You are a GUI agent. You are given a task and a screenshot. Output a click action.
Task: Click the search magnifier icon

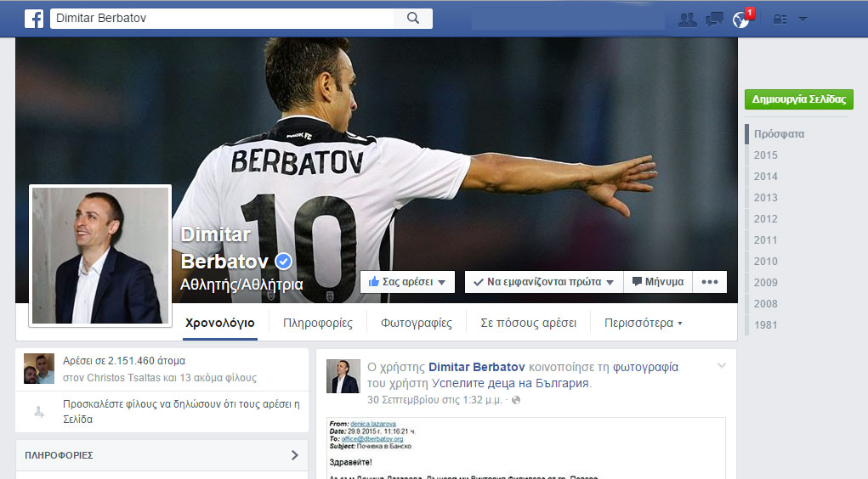pyautogui.click(x=413, y=18)
